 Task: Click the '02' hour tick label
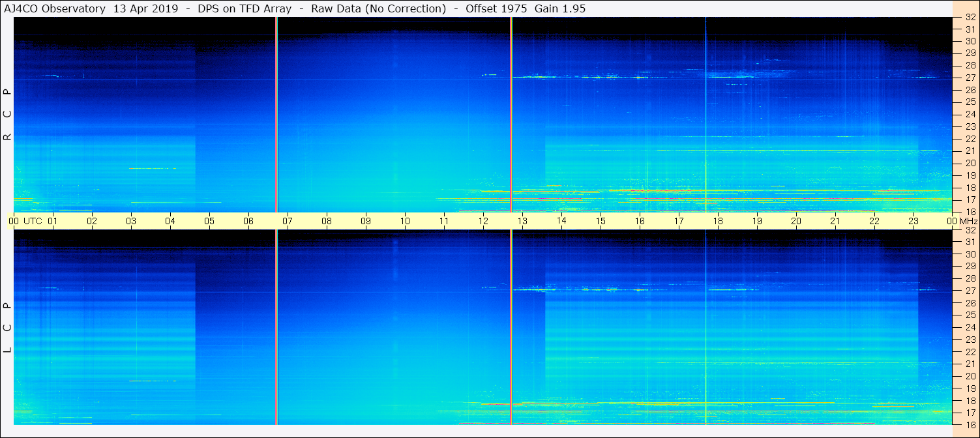coord(92,221)
